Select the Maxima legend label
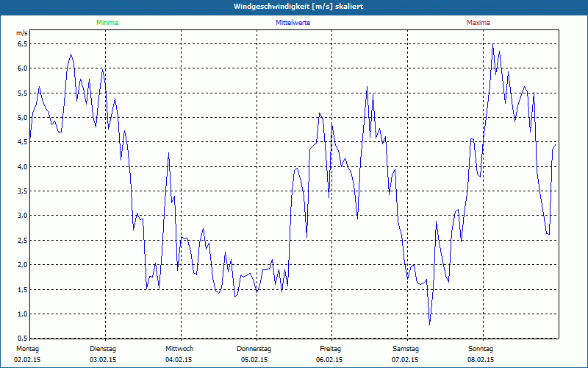 (478, 23)
